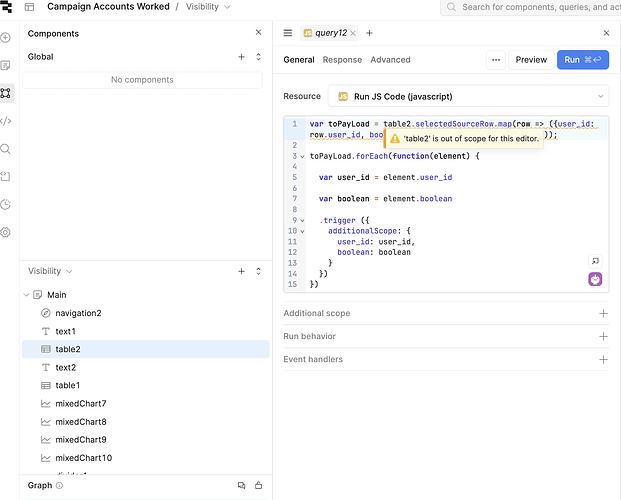Select the component tree icon in sidebar
The width and height of the screenshot is (621, 500).
6,93
